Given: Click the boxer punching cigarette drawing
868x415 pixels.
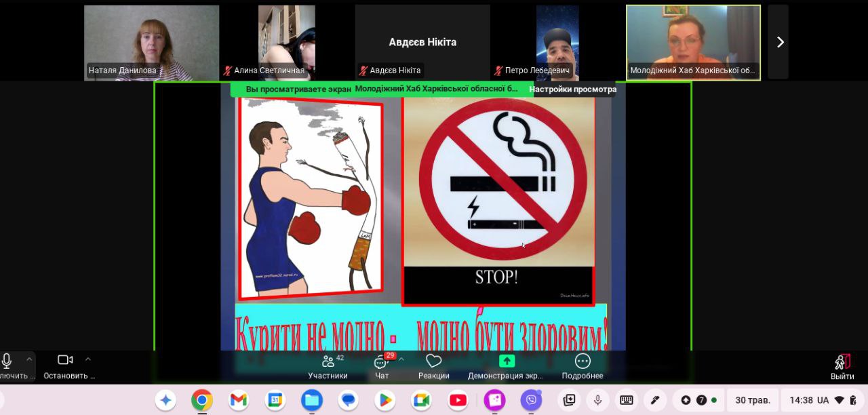Looking at the screenshot, I should click(310, 198).
